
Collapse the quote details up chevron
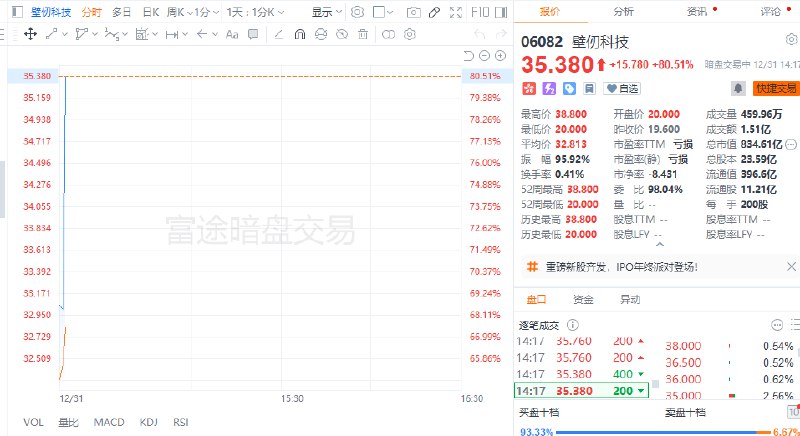659,244
